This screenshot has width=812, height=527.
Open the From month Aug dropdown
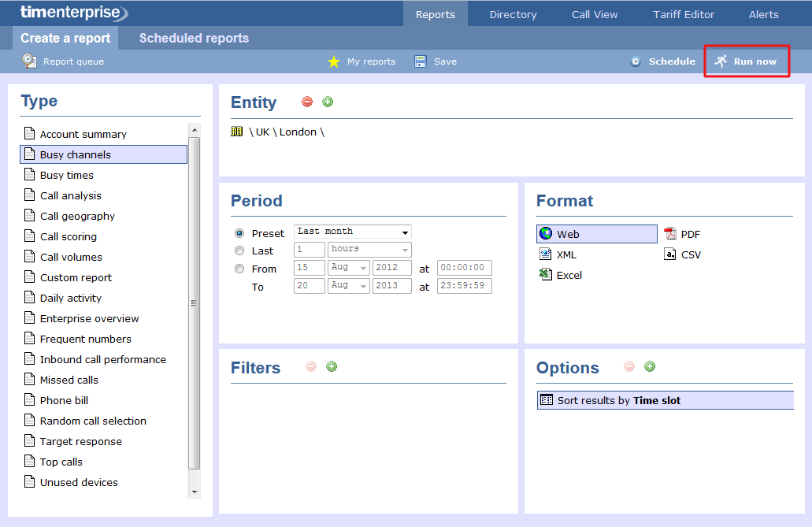[348, 267]
